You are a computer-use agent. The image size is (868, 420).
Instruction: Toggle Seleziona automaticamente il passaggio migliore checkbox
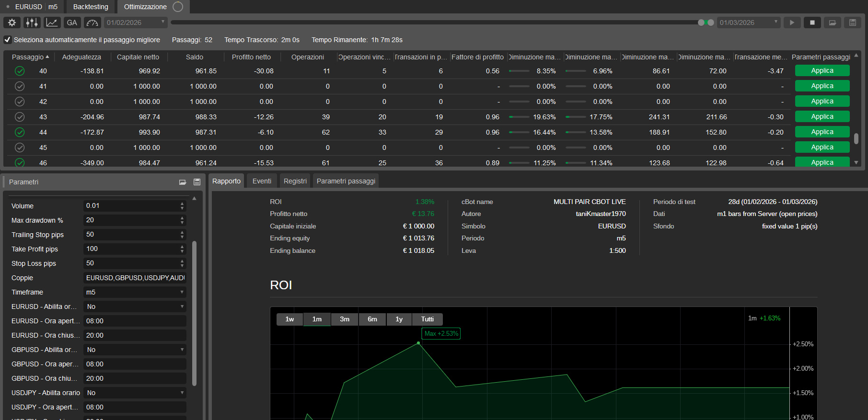[x=8, y=40]
